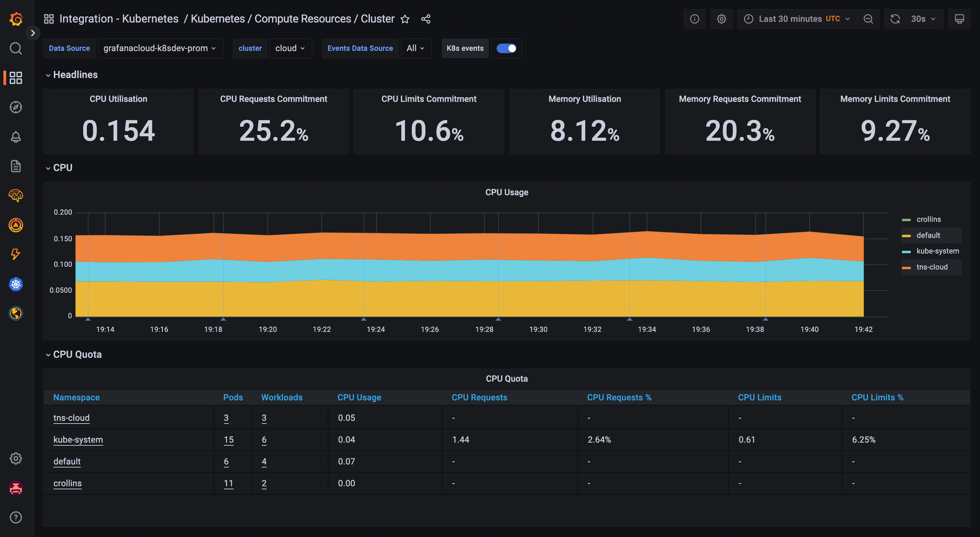Click the Memory Utilisation panel title

pyautogui.click(x=584, y=99)
